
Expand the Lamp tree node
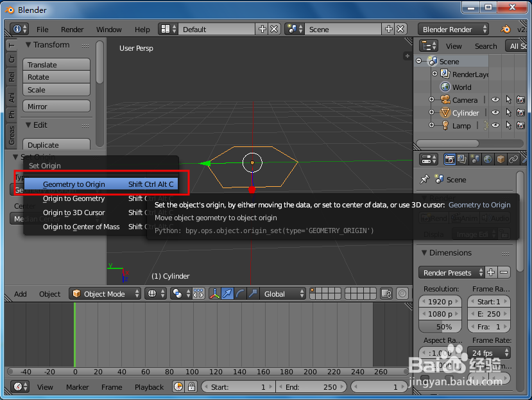[432, 125]
